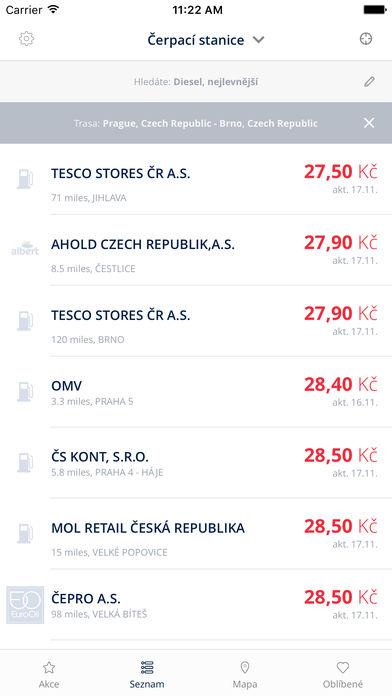
Task: Open the Akce star tab
Action: (49, 675)
